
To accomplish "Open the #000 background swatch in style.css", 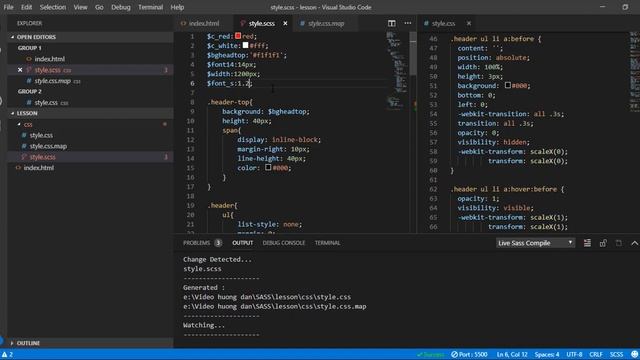I will (x=507, y=85).
